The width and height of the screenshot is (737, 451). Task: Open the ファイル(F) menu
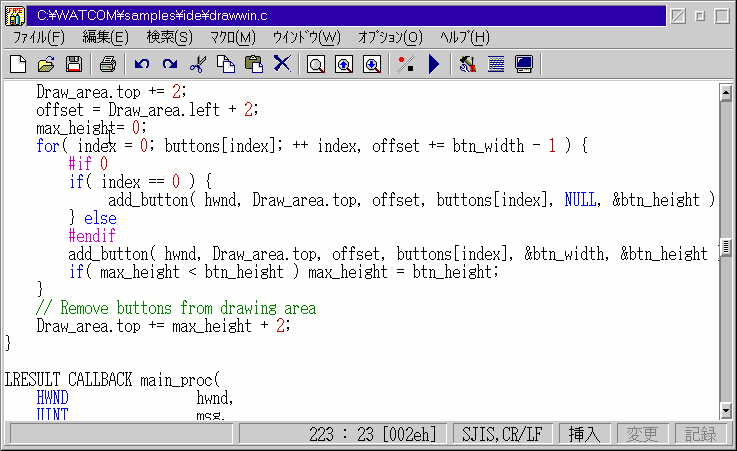coord(38,37)
